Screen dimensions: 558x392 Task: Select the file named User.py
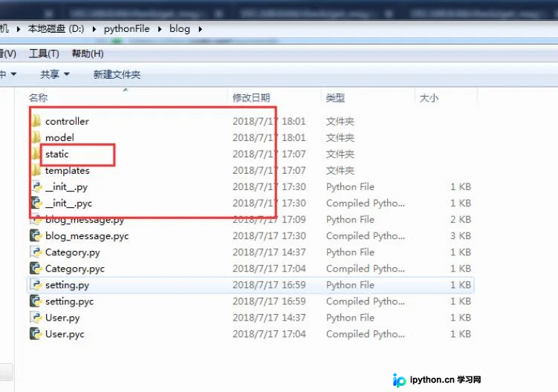(x=62, y=318)
